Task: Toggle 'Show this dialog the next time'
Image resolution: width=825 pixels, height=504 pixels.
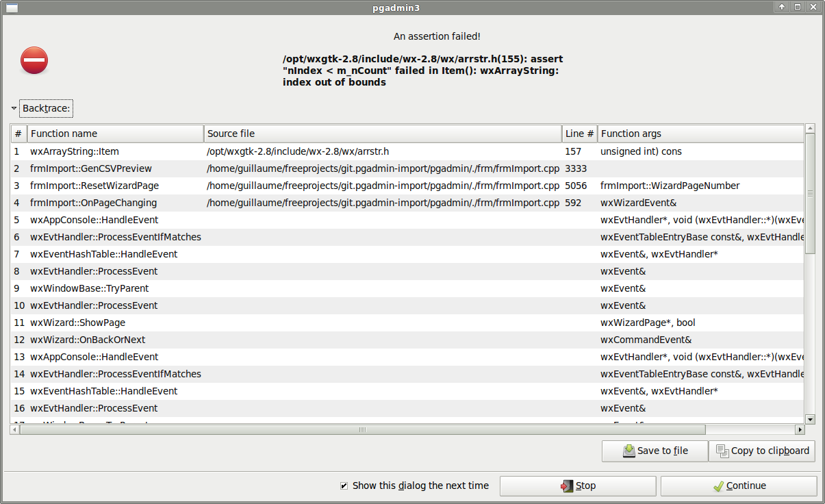Action: [x=344, y=486]
